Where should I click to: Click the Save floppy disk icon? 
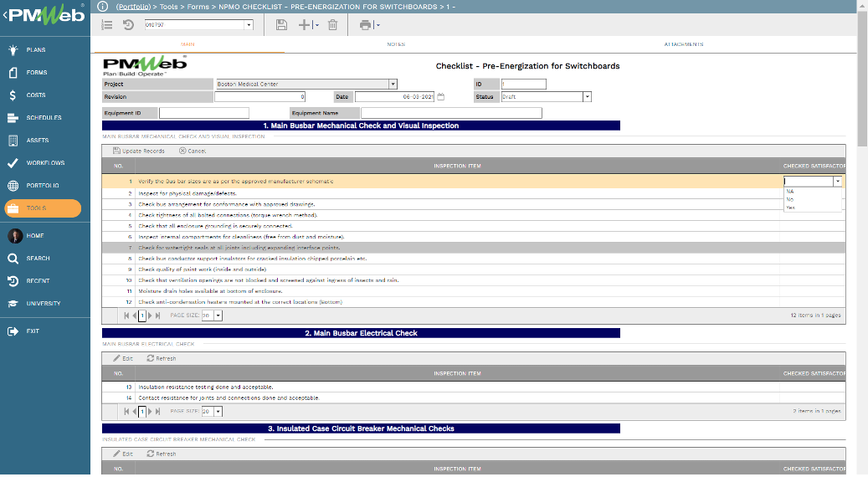coord(281,25)
